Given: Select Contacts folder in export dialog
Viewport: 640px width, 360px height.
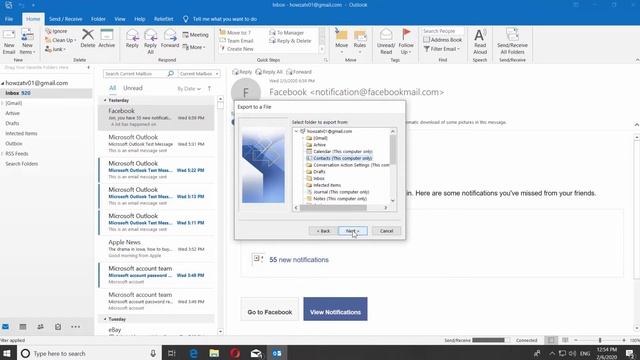Looking at the screenshot, I should coord(342,158).
